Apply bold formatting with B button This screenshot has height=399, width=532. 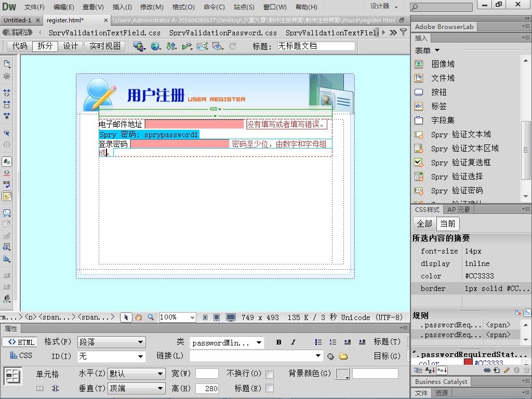pos(278,342)
